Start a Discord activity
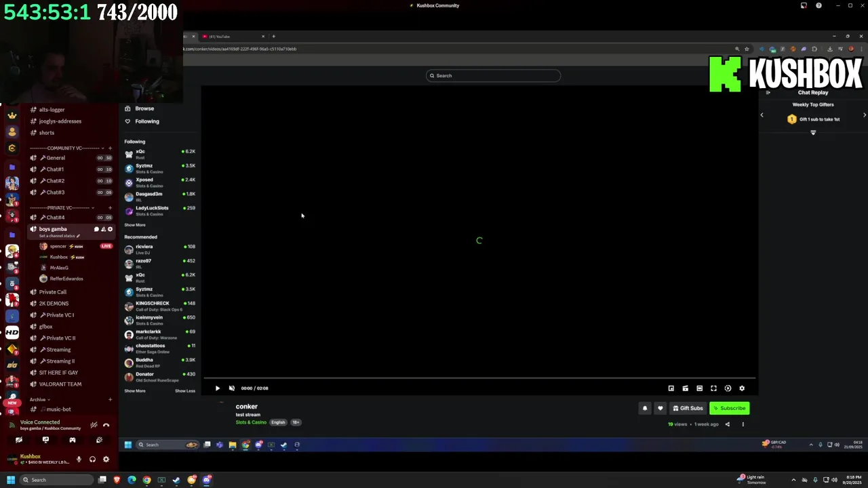 tap(73, 440)
